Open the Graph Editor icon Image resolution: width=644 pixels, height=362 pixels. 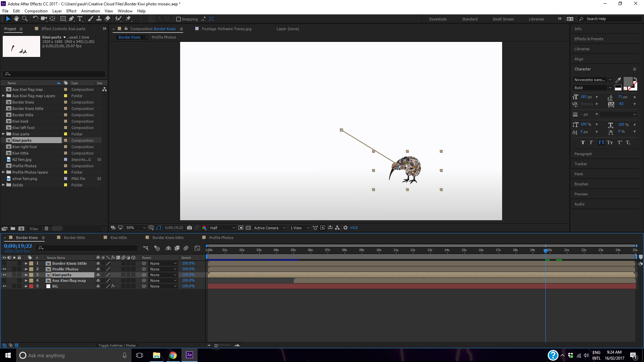pos(197,248)
